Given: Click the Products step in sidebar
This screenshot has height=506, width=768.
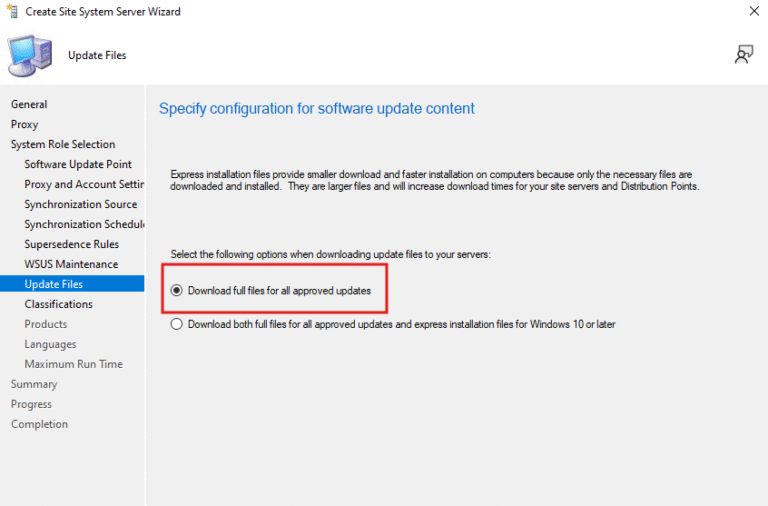Looking at the screenshot, I should click(x=46, y=324).
